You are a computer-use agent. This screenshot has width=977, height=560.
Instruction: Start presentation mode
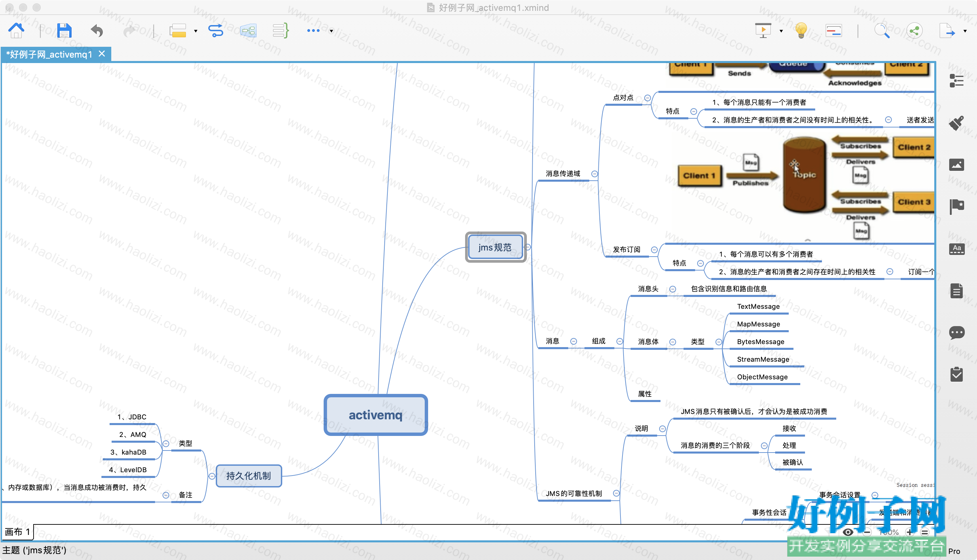(763, 31)
